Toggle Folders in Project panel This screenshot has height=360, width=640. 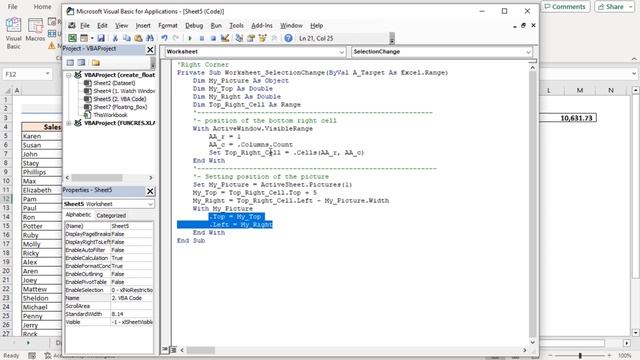click(96, 62)
